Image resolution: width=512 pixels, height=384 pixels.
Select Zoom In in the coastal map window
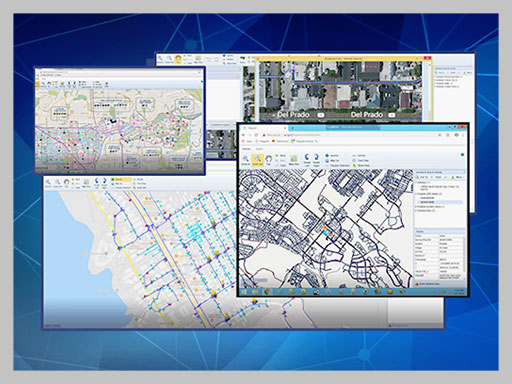click(48, 183)
